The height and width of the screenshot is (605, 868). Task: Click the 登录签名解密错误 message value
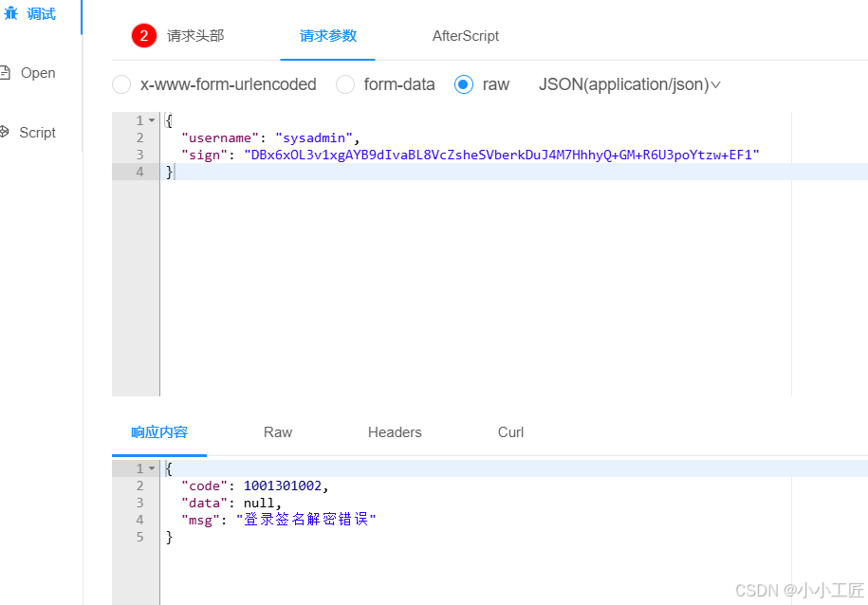click(x=306, y=520)
